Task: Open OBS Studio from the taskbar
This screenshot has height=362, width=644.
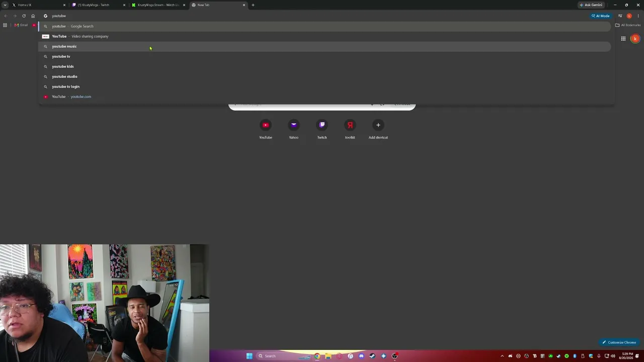Action: click(394, 356)
